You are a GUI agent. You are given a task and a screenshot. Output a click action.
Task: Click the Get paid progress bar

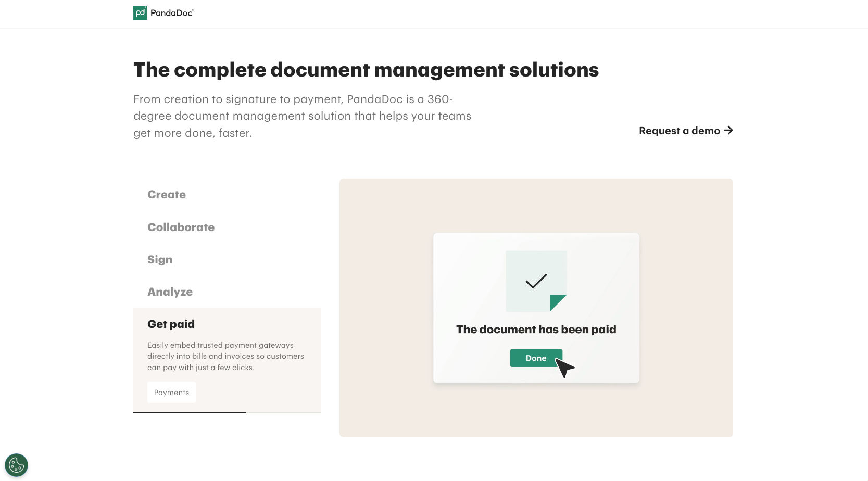[227, 413]
